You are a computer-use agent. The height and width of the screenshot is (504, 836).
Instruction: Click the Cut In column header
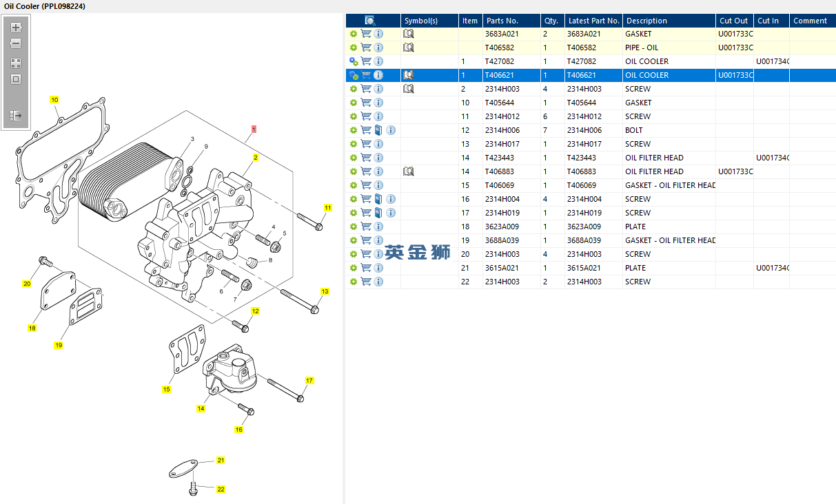point(771,21)
